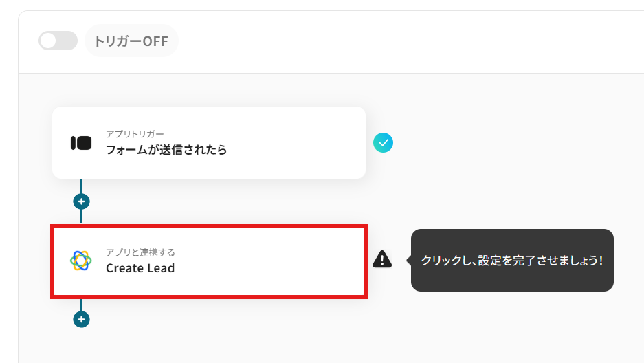The image size is (644, 363).
Task: Click the black warning triangle icon
Action: (x=382, y=259)
